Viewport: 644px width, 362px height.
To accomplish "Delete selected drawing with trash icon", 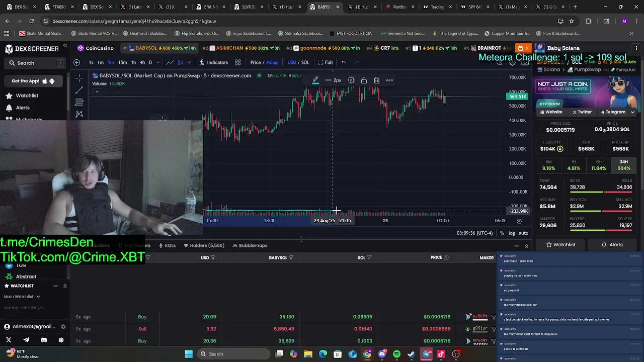I will [x=376, y=80].
